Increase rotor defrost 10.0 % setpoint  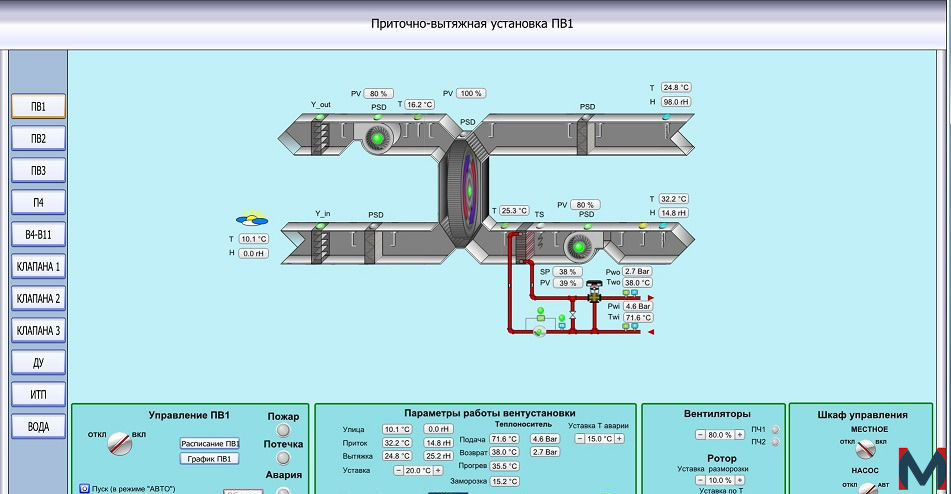pos(740,480)
